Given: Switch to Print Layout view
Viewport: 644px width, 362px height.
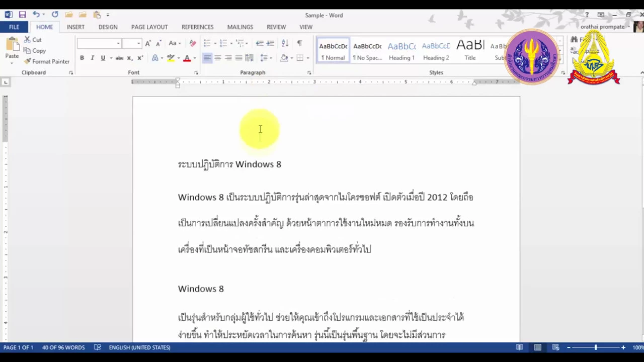Looking at the screenshot, I should [537, 347].
